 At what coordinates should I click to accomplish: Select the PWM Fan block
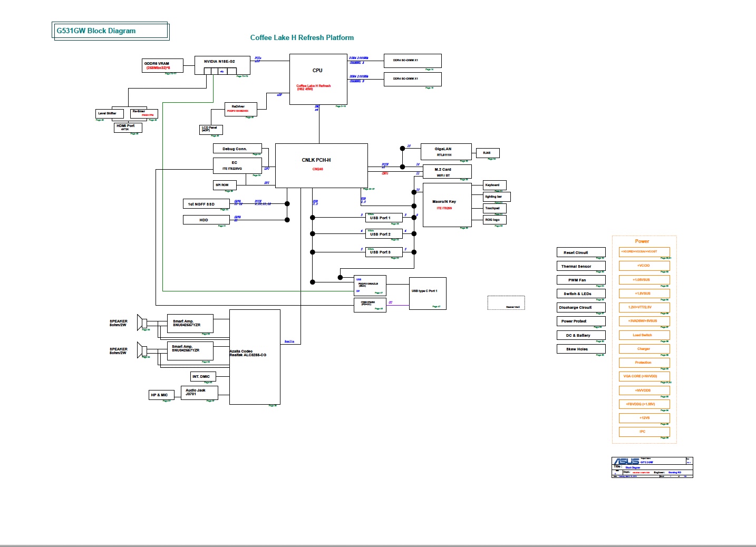pyautogui.click(x=581, y=280)
